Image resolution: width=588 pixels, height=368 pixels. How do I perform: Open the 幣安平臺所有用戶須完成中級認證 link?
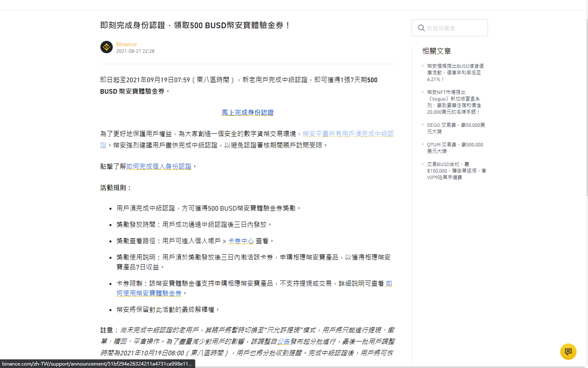(x=247, y=139)
